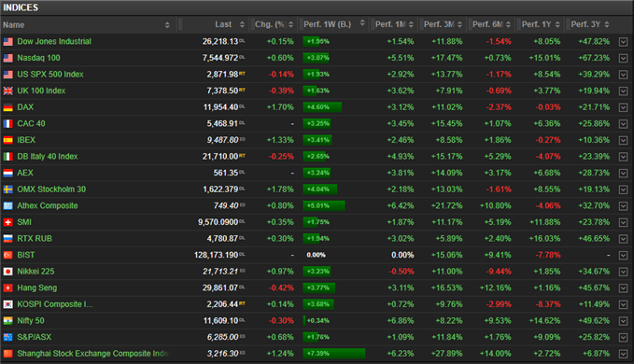Click the United States flag beside Dow Jones Industrial
Image resolution: width=634 pixels, height=364 pixels.
pos(8,42)
